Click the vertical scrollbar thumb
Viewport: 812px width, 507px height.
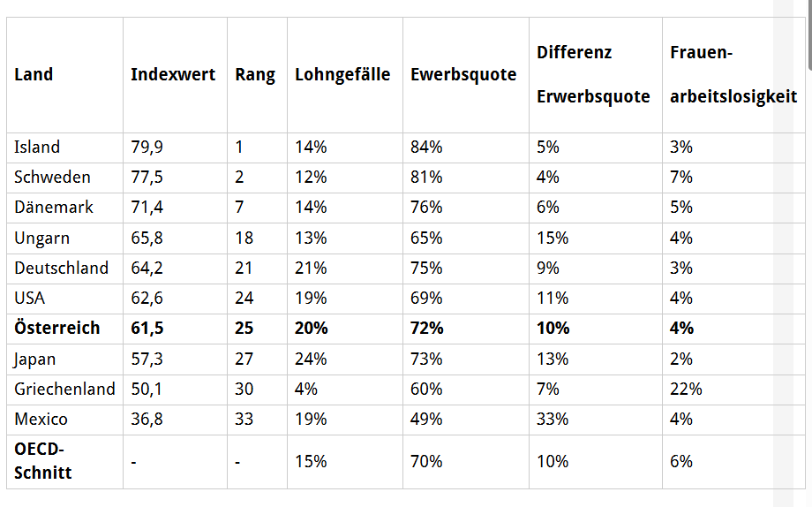click(809, 34)
